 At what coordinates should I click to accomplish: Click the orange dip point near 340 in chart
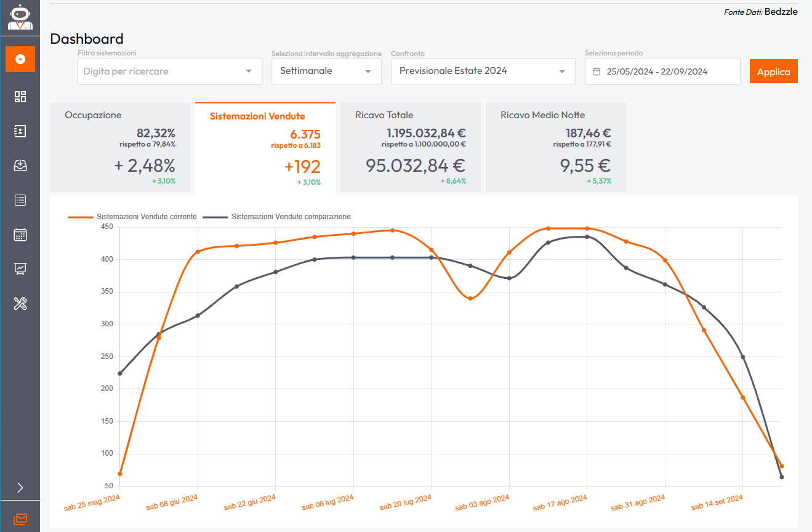[470, 299]
